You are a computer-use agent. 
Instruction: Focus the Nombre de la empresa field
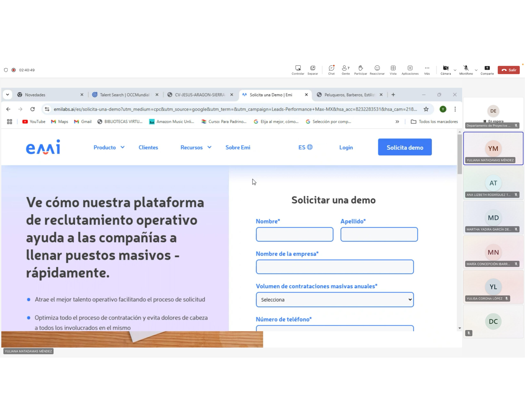[334, 267]
